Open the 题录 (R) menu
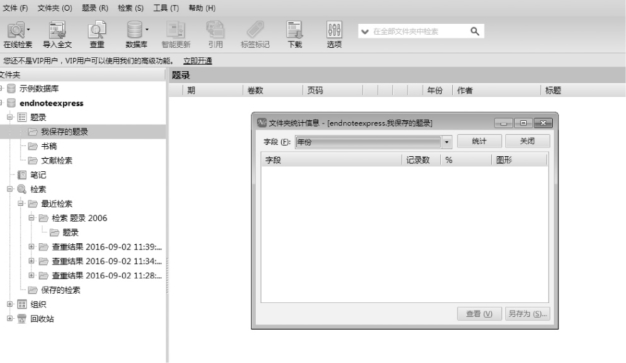 coord(95,8)
